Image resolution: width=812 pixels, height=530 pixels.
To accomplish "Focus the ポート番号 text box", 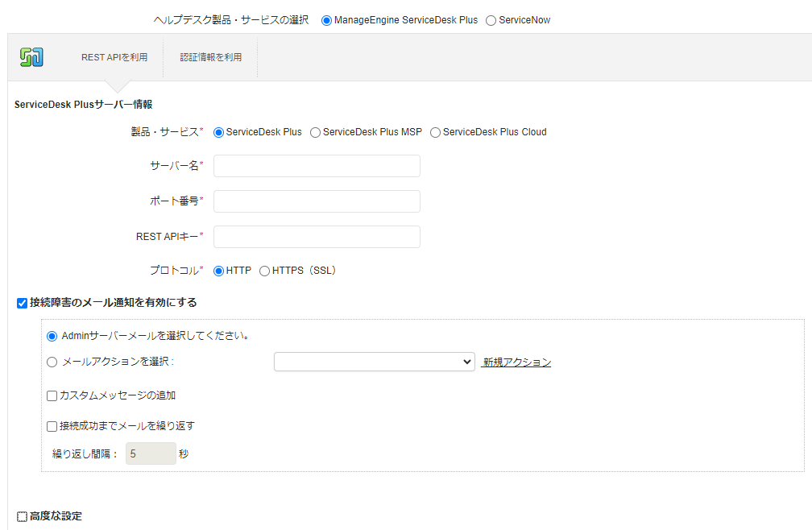I will (317, 201).
